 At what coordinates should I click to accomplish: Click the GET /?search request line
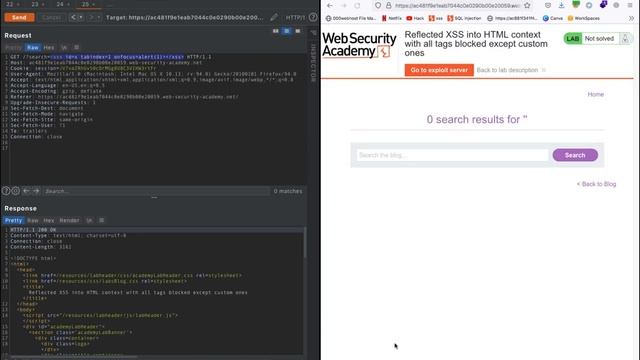[111, 57]
